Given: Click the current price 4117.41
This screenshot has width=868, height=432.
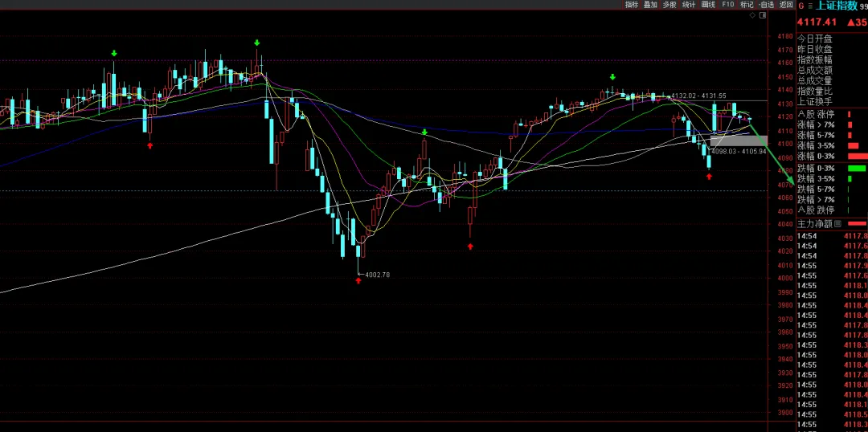Looking at the screenshot, I should point(817,22).
